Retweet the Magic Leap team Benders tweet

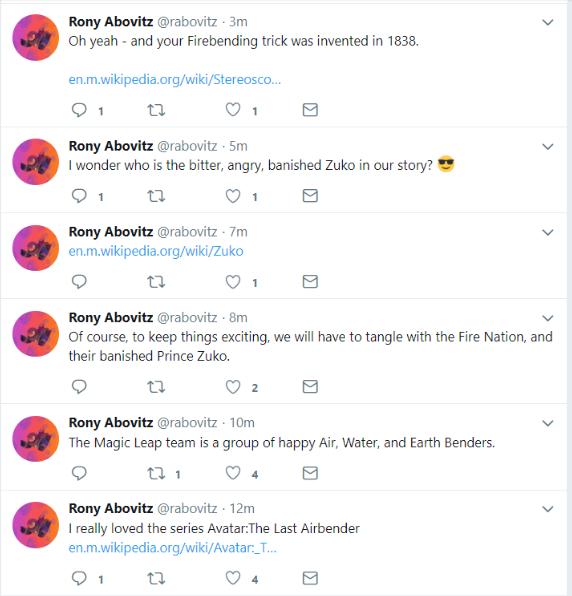point(156,474)
